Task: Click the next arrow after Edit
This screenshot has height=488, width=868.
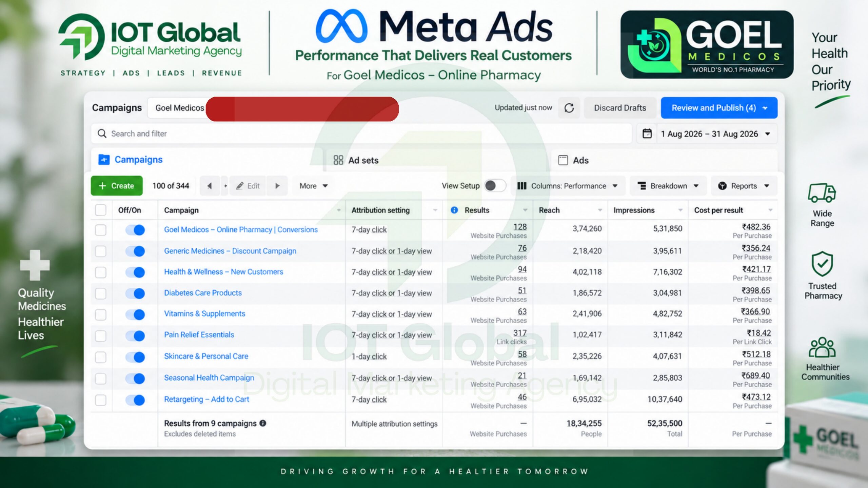Action: pyautogui.click(x=277, y=186)
